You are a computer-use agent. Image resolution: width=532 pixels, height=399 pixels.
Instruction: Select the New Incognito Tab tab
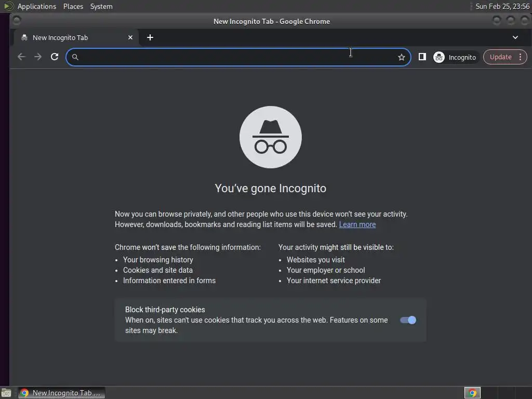click(x=76, y=37)
